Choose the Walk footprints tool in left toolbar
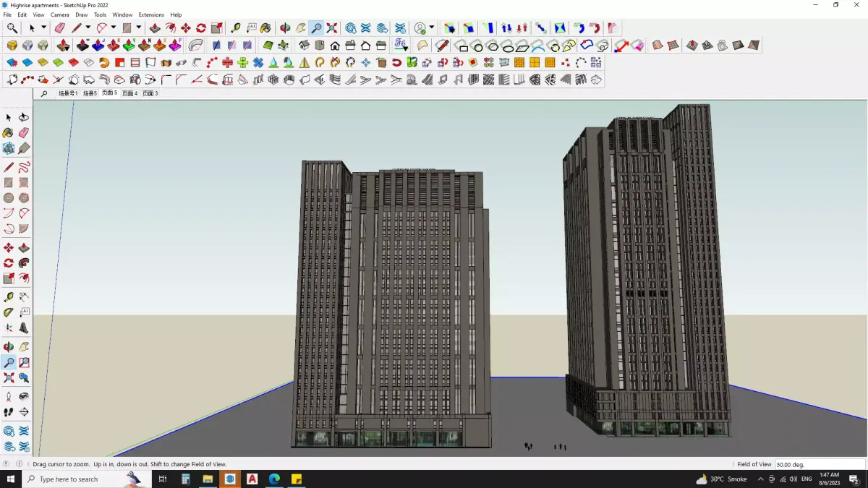The width and height of the screenshot is (868, 488). pyautogui.click(x=9, y=412)
